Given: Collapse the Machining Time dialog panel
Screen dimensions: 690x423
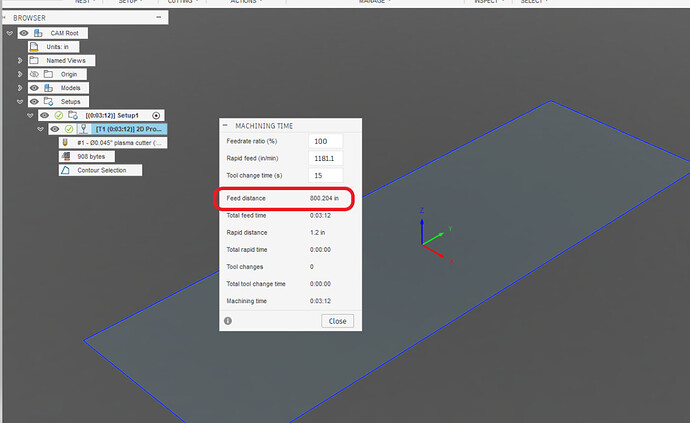Looking at the screenshot, I should [x=226, y=125].
